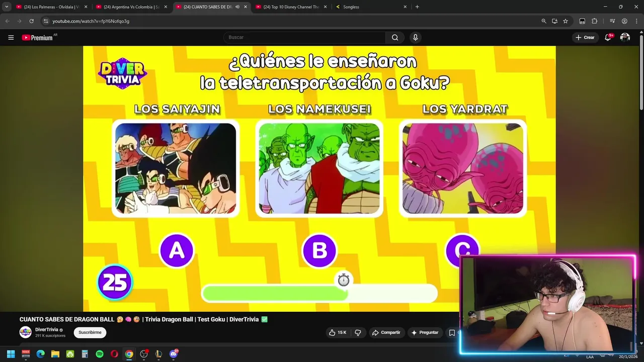This screenshot has height=362, width=644.
Task: Open the media controls toolbar icon
Action: coord(612,21)
